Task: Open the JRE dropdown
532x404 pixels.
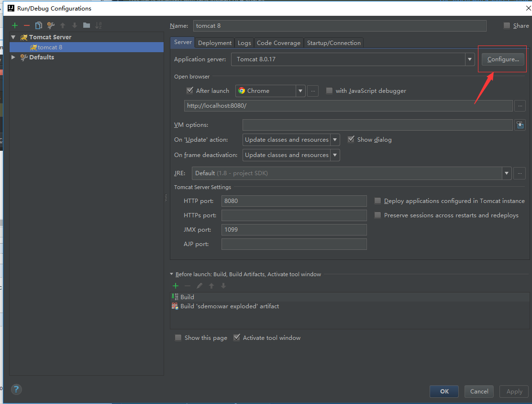Action: 507,173
